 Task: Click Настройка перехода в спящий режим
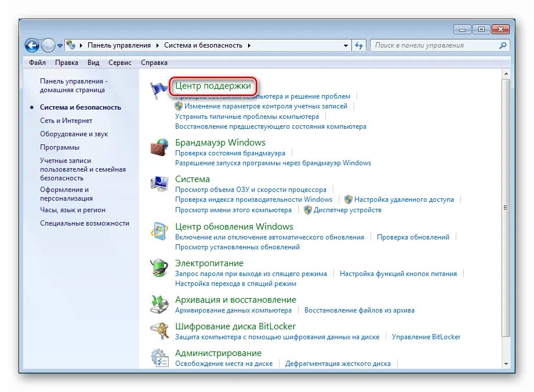click(235, 284)
